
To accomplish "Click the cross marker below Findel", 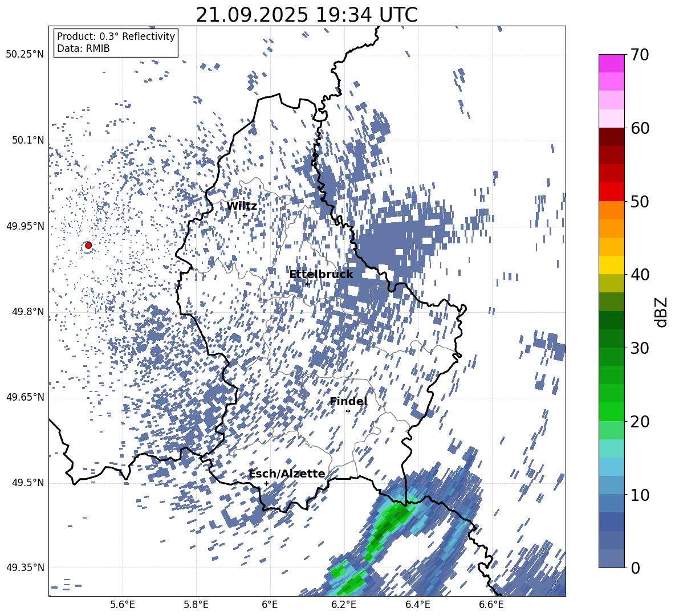I will (348, 411).
